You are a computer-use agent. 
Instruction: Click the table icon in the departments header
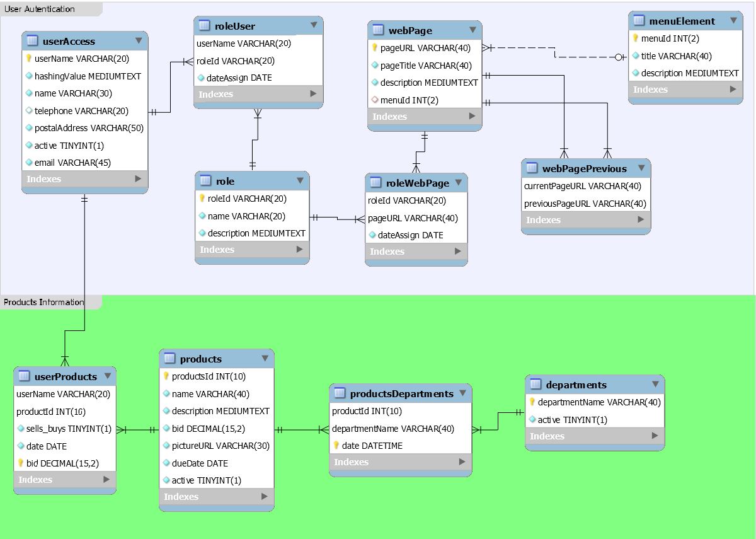coord(535,385)
